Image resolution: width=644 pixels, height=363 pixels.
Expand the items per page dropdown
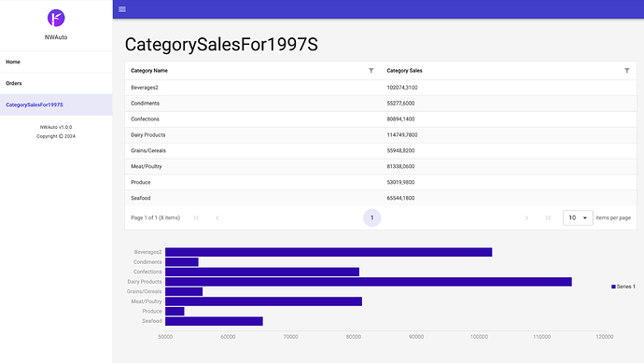[x=578, y=217]
